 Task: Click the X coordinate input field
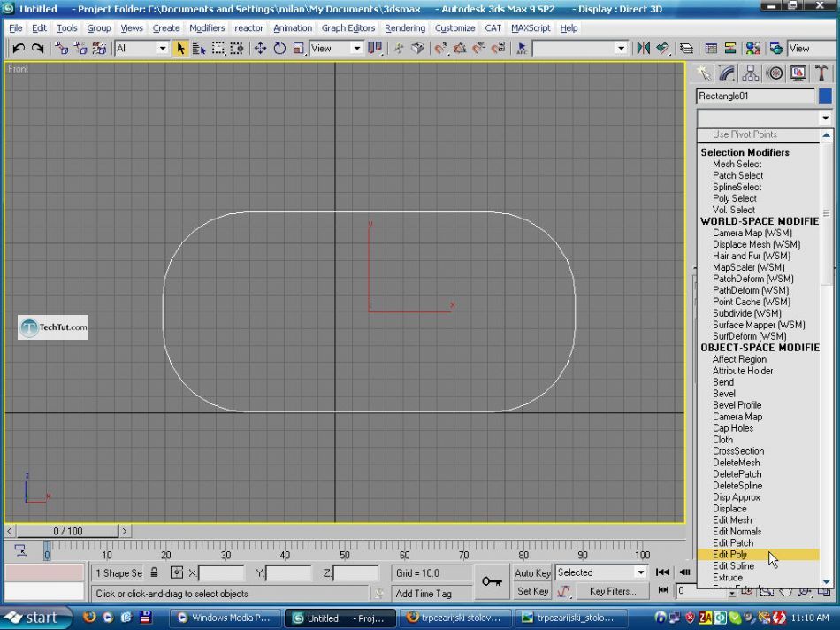click(x=221, y=572)
